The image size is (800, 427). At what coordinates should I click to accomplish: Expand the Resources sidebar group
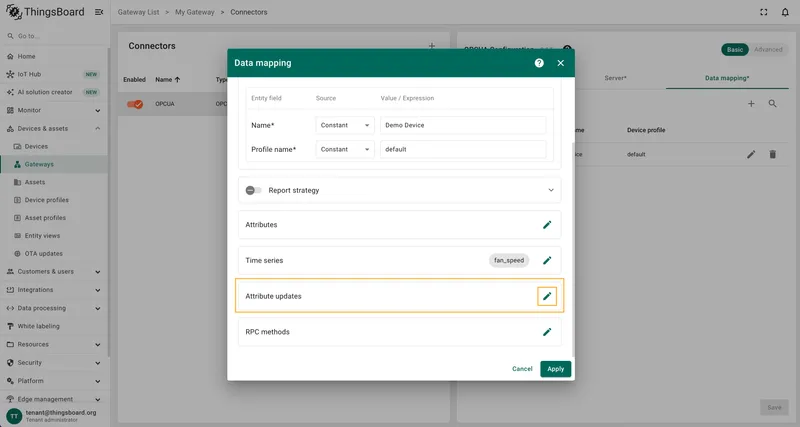click(x=97, y=344)
